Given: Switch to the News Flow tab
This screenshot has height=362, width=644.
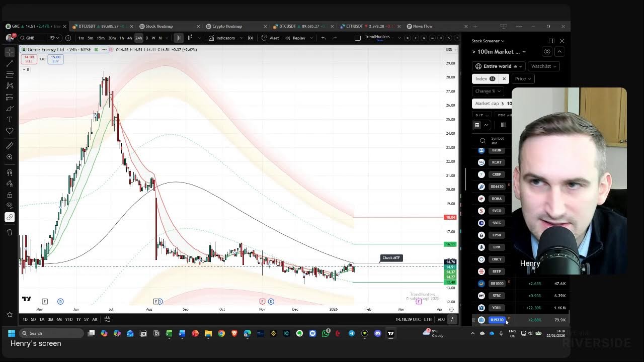Looking at the screenshot, I should (423, 26).
